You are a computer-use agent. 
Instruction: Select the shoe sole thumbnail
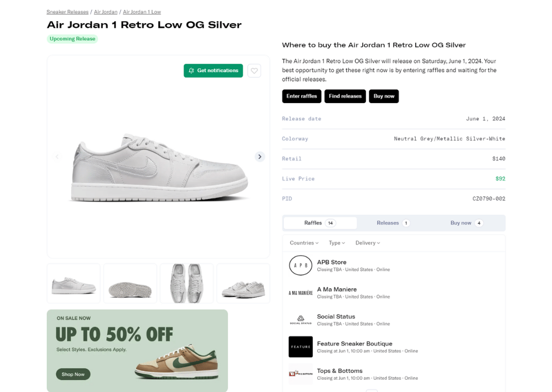pyautogui.click(x=130, y=284)
